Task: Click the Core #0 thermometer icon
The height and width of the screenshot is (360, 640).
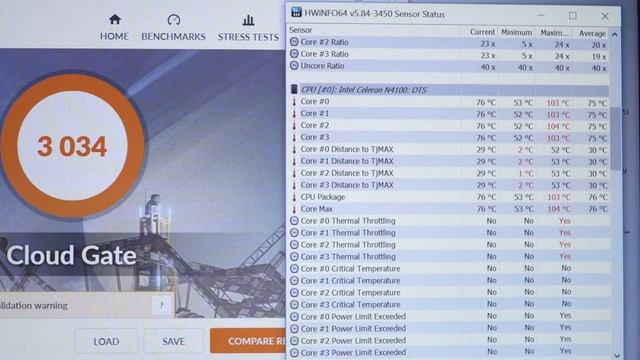Action: point(294,101)
